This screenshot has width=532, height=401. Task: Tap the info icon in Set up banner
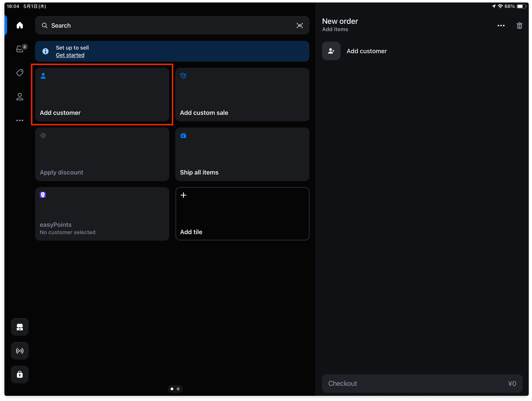point(45,51)
